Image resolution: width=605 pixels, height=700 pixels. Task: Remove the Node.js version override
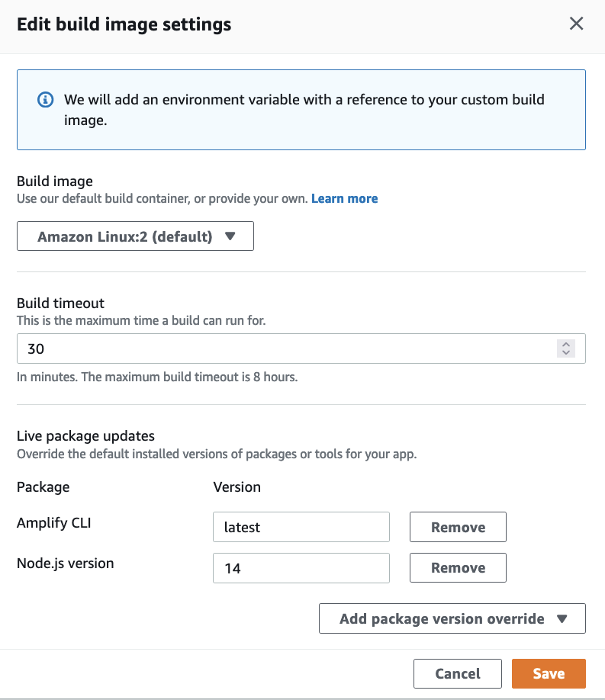[458, 567]
